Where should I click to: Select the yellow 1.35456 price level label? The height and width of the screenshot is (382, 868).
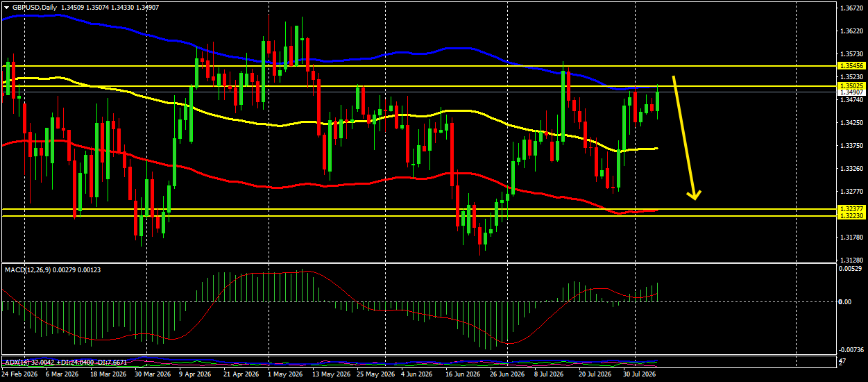[x=851, y=65]
